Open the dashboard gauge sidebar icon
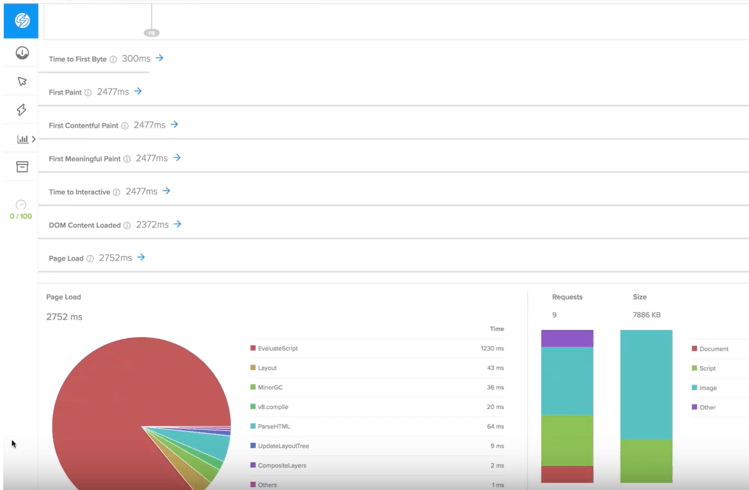 pos(22,53)
